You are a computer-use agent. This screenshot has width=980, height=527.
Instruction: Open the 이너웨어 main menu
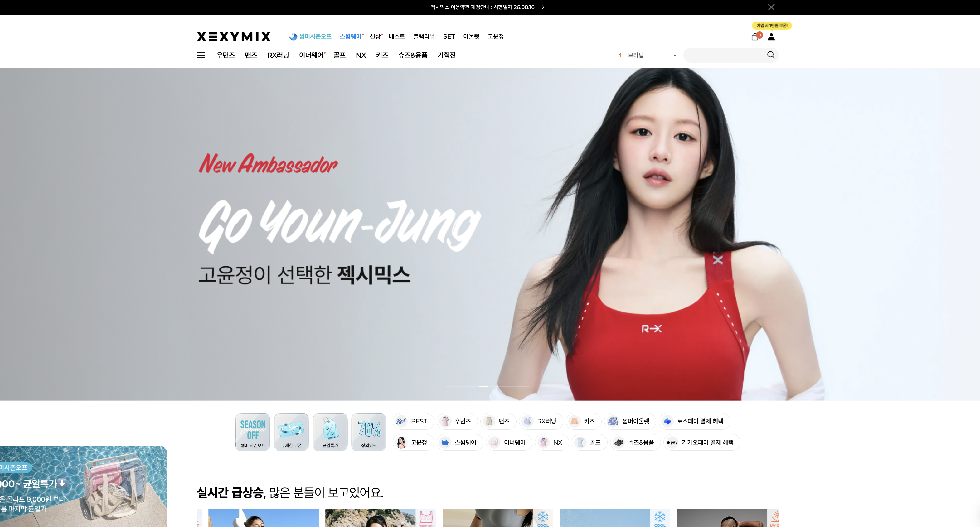(x=312, y=55)
